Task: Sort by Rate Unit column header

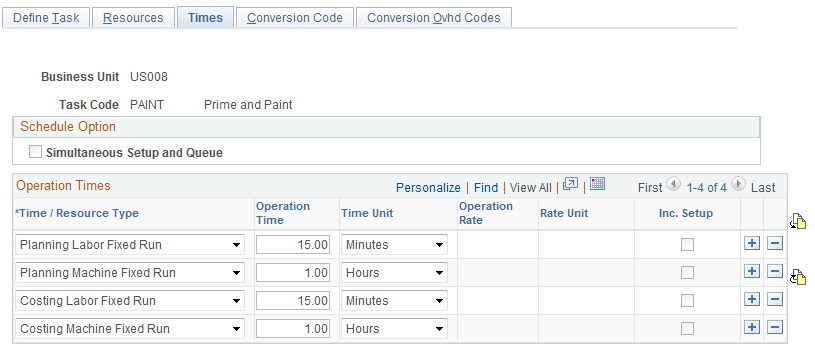Action: 564,213
